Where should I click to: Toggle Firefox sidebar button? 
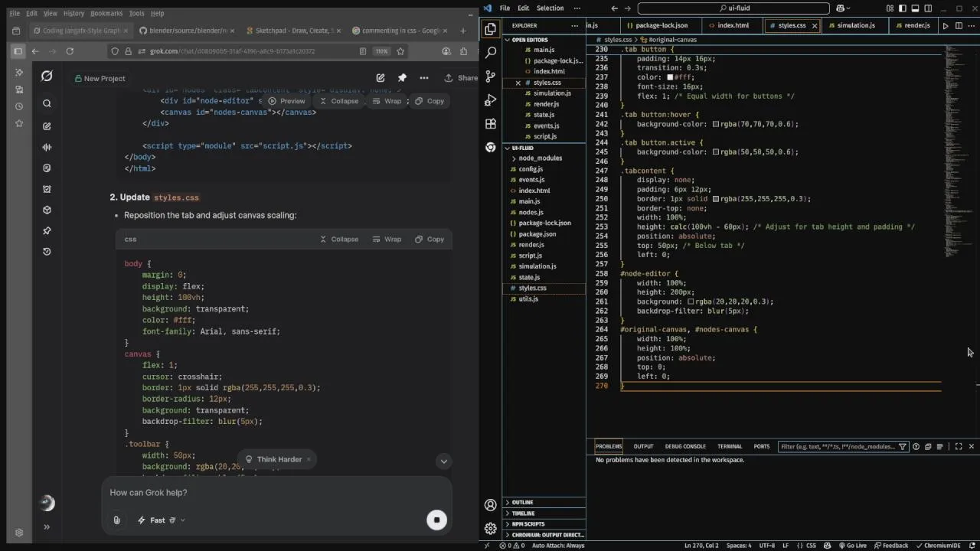coord(18,51)
